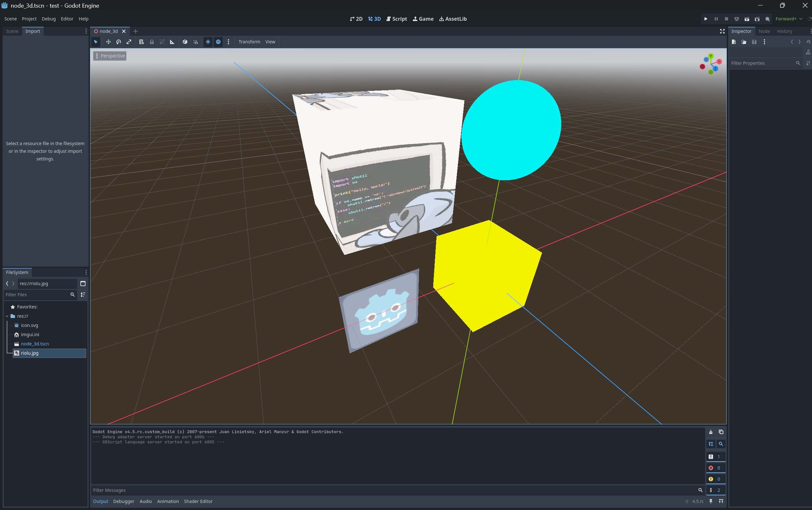Viewport: 812px width, 510px height.
Task: Select node_3d.tscn in the FileSystem panel
Action: [x=35, y=344]
